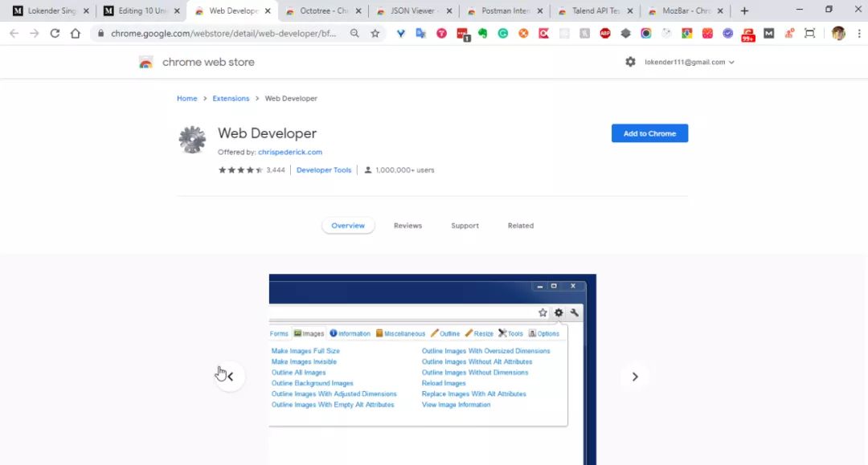Click the chrome web store header text

coord(208,62)
